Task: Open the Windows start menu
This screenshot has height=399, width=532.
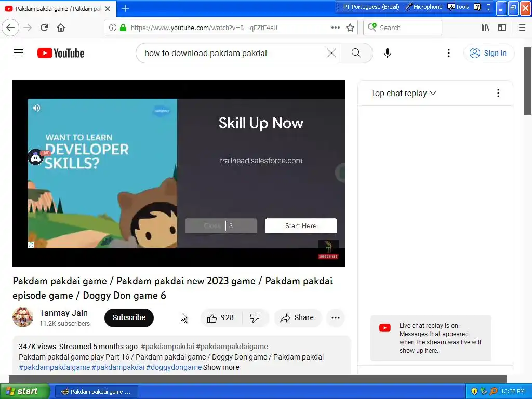Action: click(24, 391)
